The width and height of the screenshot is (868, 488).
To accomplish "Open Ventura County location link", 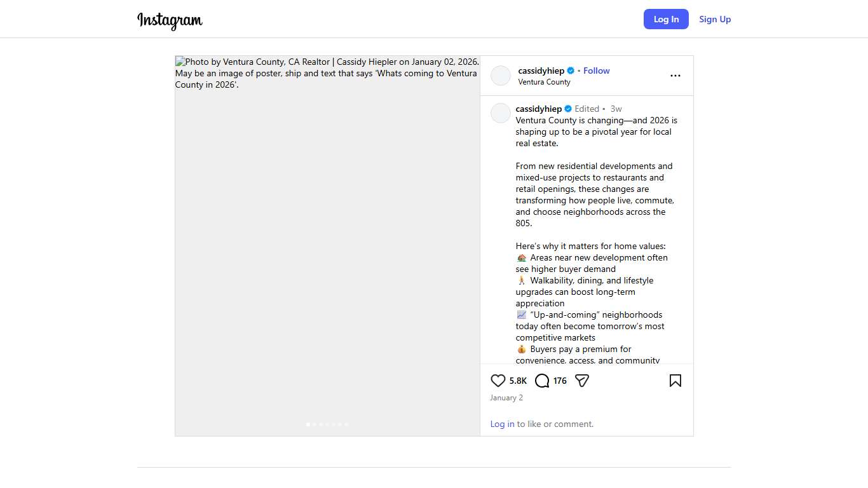I will 544,82.
